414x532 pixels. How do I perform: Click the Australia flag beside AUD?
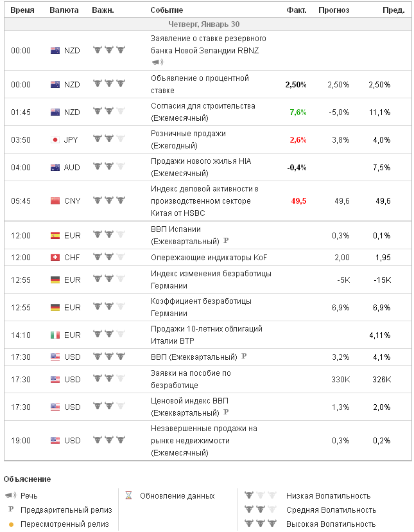(55, 168)
